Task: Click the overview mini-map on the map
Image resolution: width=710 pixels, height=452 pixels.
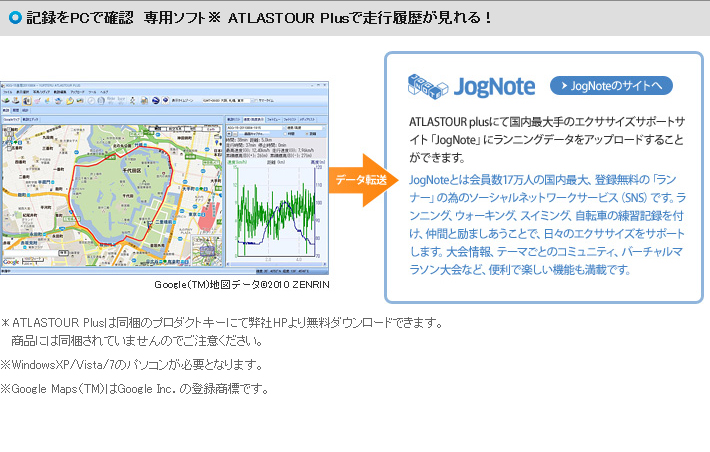Action: 206,250
